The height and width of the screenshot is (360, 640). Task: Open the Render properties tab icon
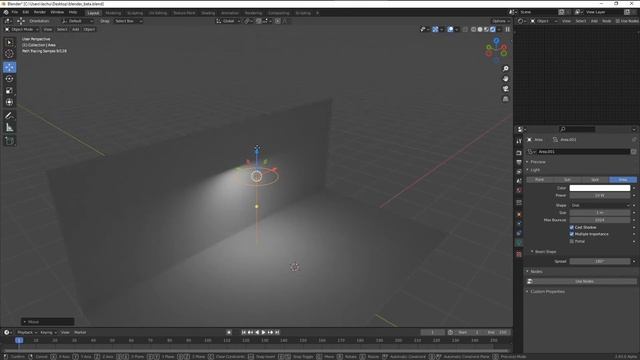click(519, 153)
